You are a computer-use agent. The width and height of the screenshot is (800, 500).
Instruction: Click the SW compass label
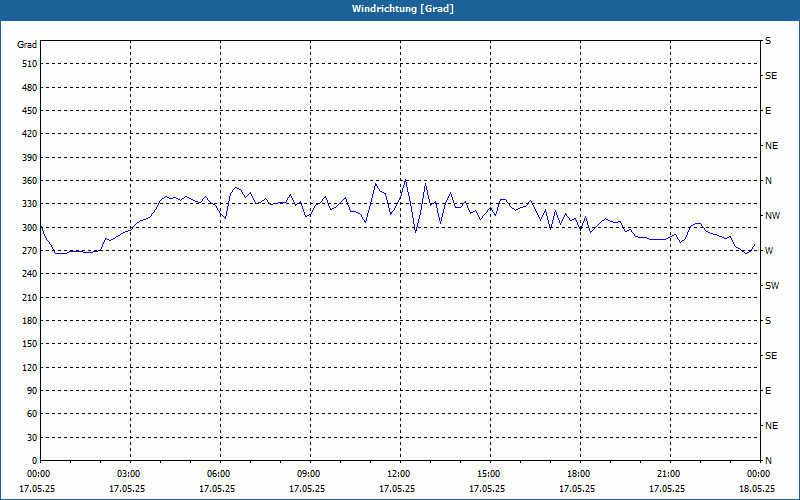point(772,286)
